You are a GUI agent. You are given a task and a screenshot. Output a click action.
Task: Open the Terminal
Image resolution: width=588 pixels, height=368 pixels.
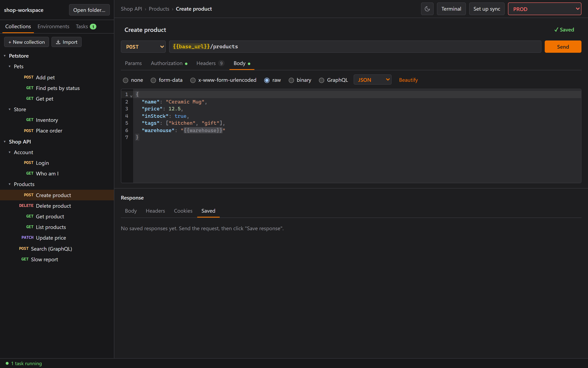[451, 9]
